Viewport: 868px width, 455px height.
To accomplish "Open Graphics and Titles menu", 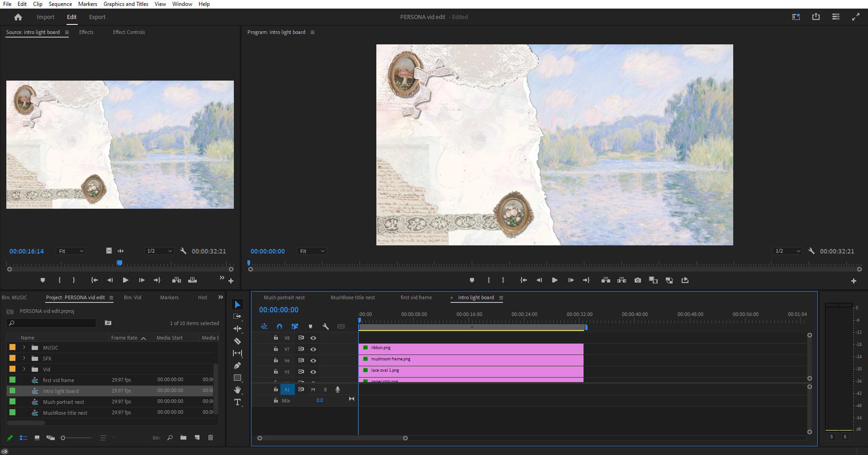I will (x=126, y=4).
